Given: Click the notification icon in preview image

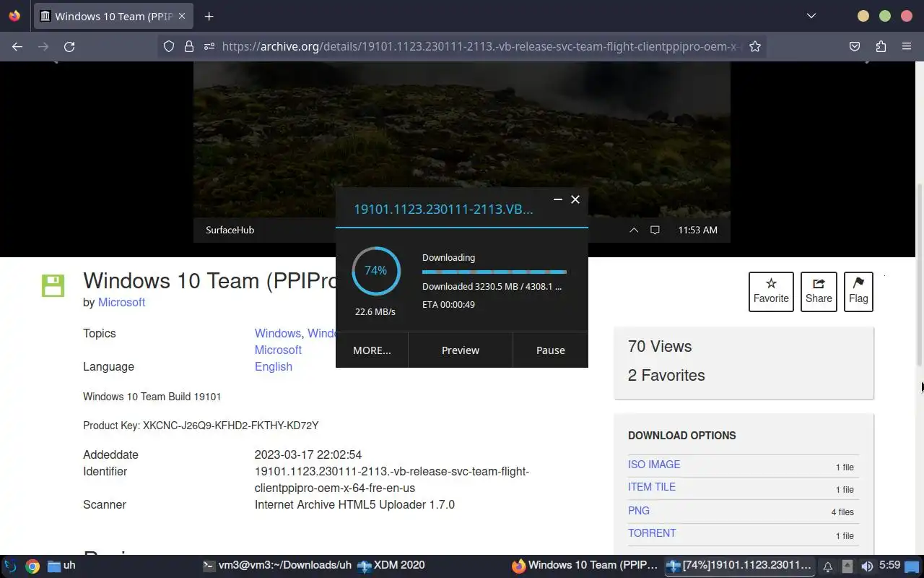Looking at the screenshot, I should [x=655, y=230].
